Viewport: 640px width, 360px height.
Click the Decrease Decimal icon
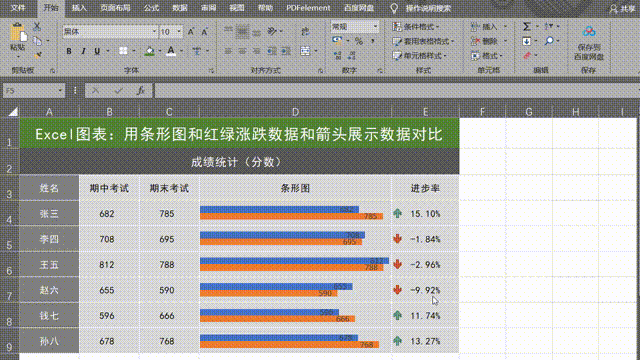click(x=352, y=55)
